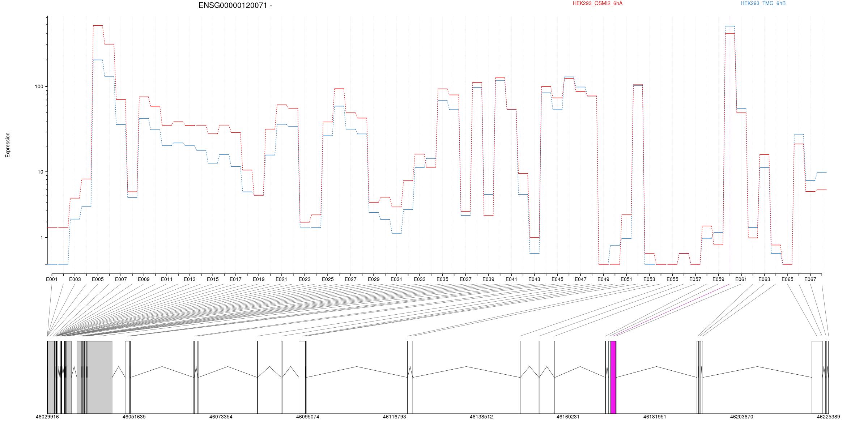The image size is (868, 434).
Task: Click the large gray exon block in gene model
Action: pyautogui.click(x=99, y=377)
